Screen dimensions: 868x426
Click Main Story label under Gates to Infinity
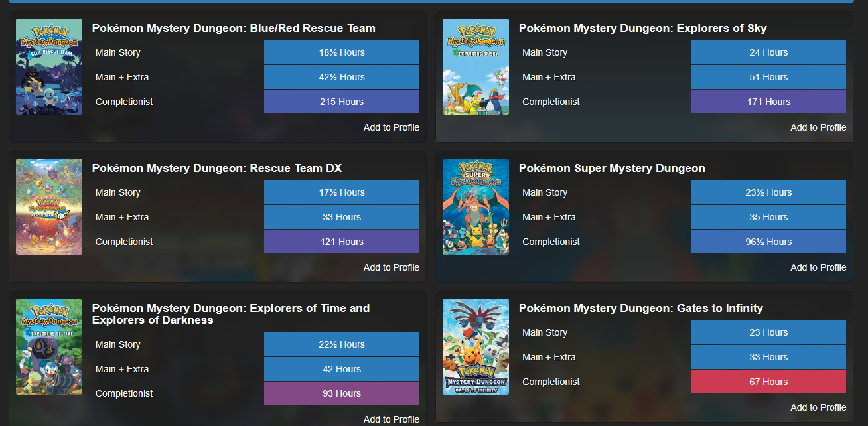(545, 332)
